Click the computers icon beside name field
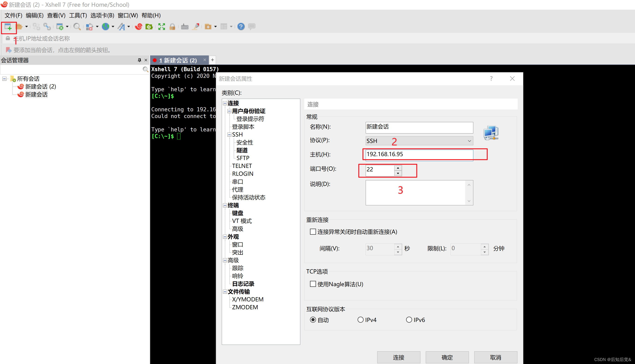The height and width of the screenshot is (364, 635). [491, 133]
